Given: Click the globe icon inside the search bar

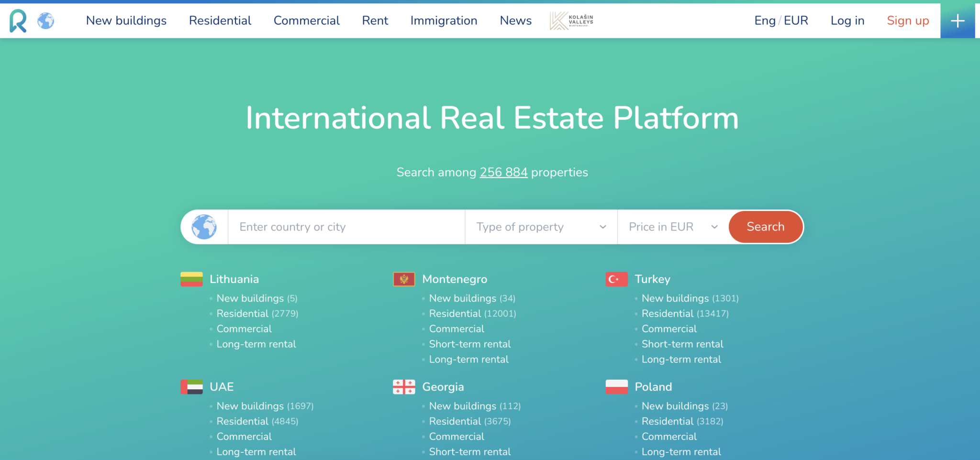Looking at the screenshot, I should 204,227.
